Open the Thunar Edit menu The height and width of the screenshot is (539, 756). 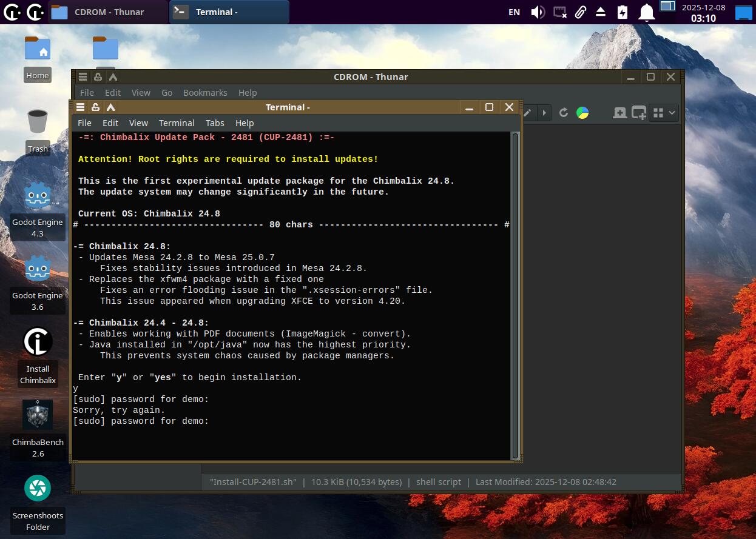(x=113, y=93)
